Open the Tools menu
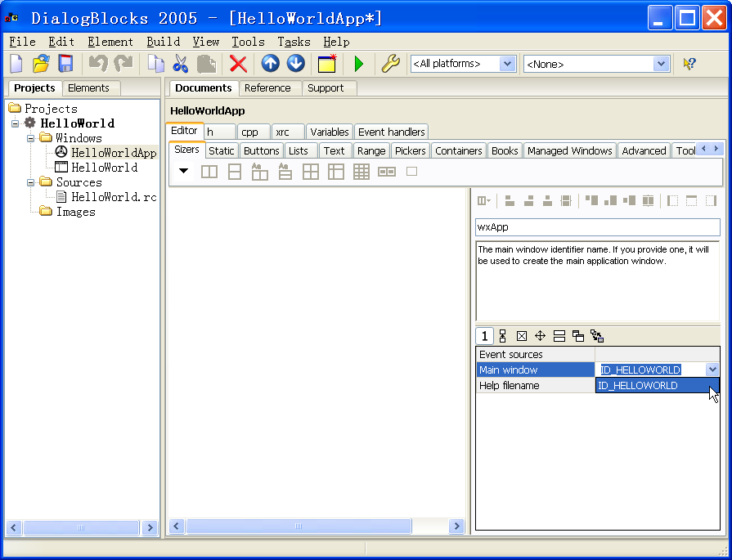 click(248, 42)
